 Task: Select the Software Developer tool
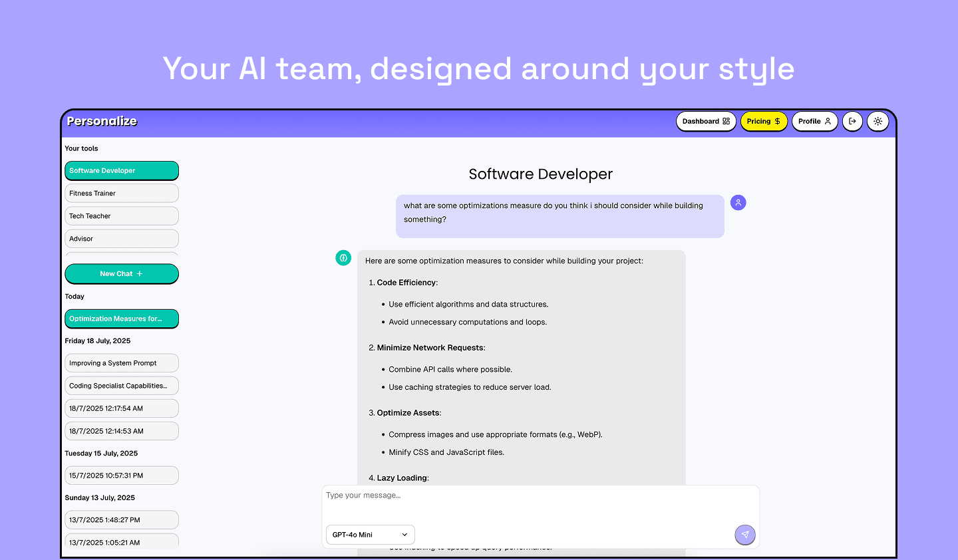(x=121, y=171)
